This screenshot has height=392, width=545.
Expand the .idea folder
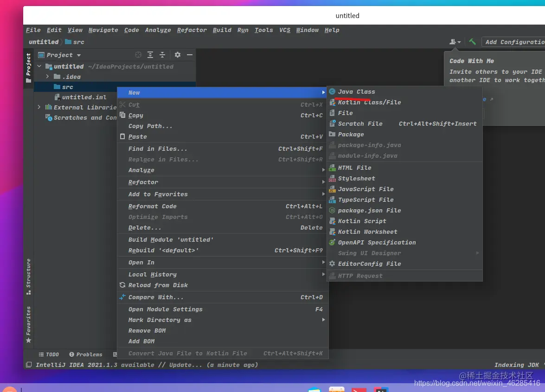(x=48, y=77)
